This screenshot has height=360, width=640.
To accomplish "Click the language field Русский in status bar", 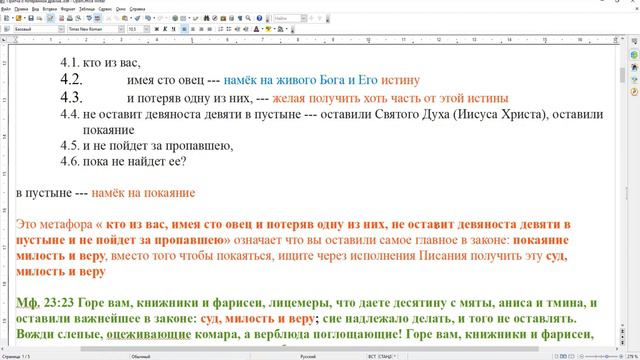I will pos(308,357).
